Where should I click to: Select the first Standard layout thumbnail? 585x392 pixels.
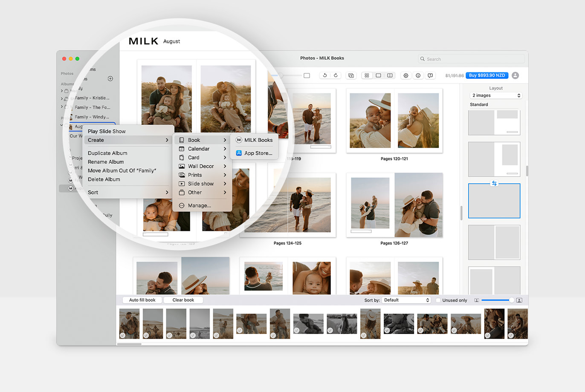pyautogui.click(x=494, y=122)
